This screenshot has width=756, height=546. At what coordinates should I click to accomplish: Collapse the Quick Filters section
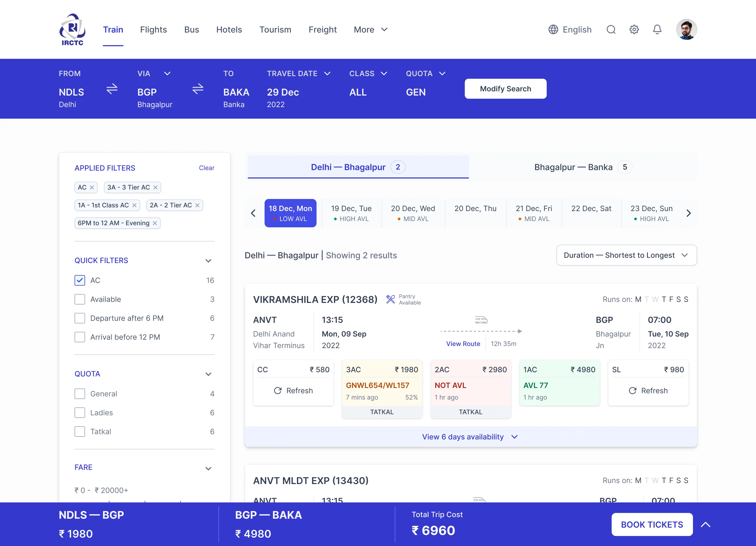(x=209, y=261)
